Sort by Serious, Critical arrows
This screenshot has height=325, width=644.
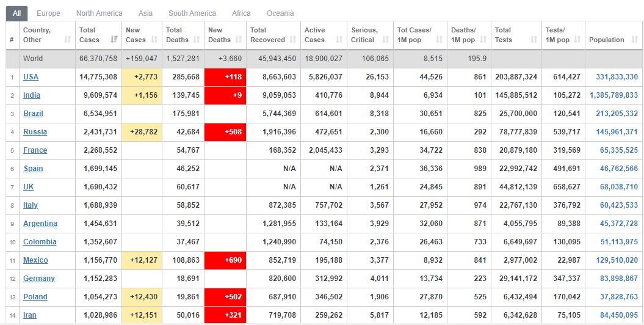[x=386, y=40]
